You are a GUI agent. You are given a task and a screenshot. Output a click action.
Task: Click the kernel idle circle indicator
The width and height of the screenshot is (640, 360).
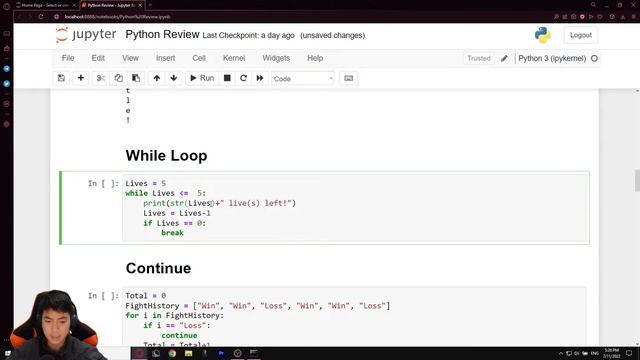click(594, 58)
